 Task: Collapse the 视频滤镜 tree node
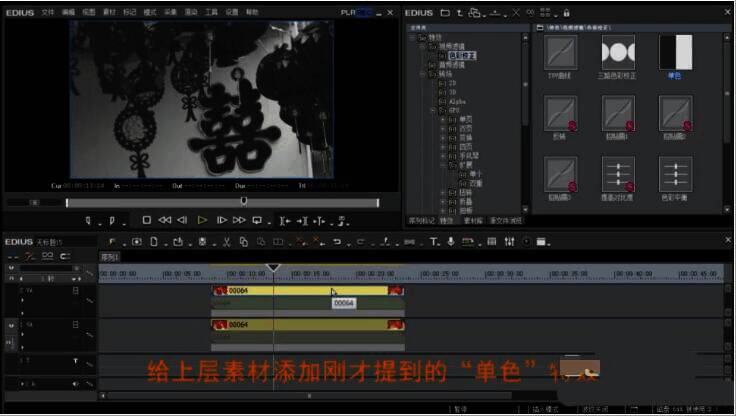[x=423, y=46]
